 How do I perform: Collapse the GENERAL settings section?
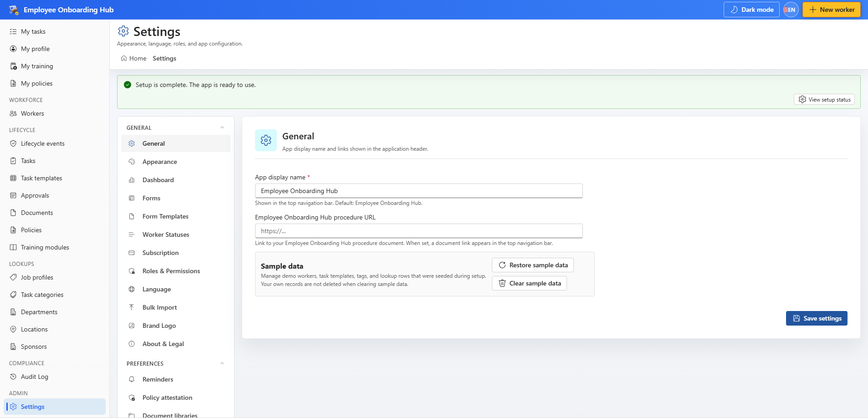coord(222,128)
